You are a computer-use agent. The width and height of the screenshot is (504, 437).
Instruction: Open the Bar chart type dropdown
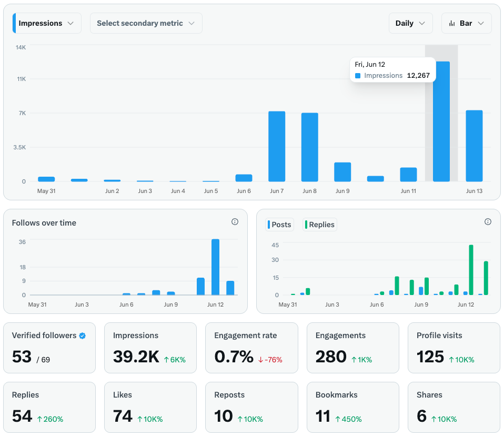[467, 23]
